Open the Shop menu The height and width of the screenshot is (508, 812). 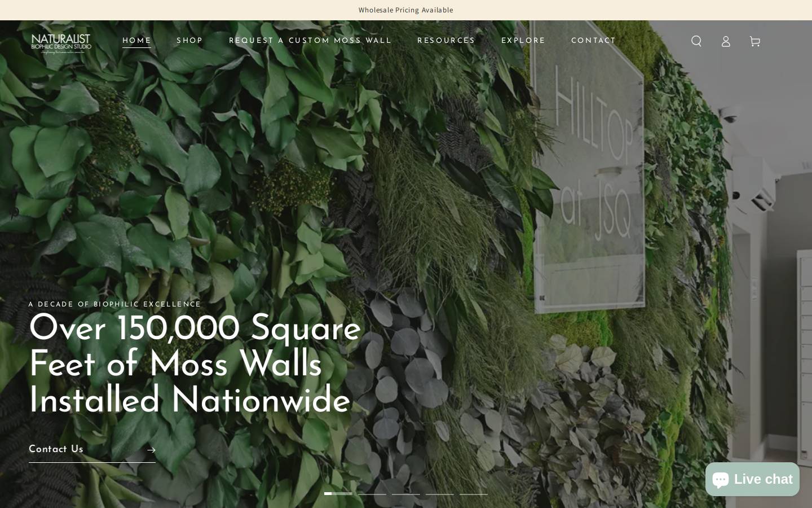pyautogui.click(x=189, y=41)
